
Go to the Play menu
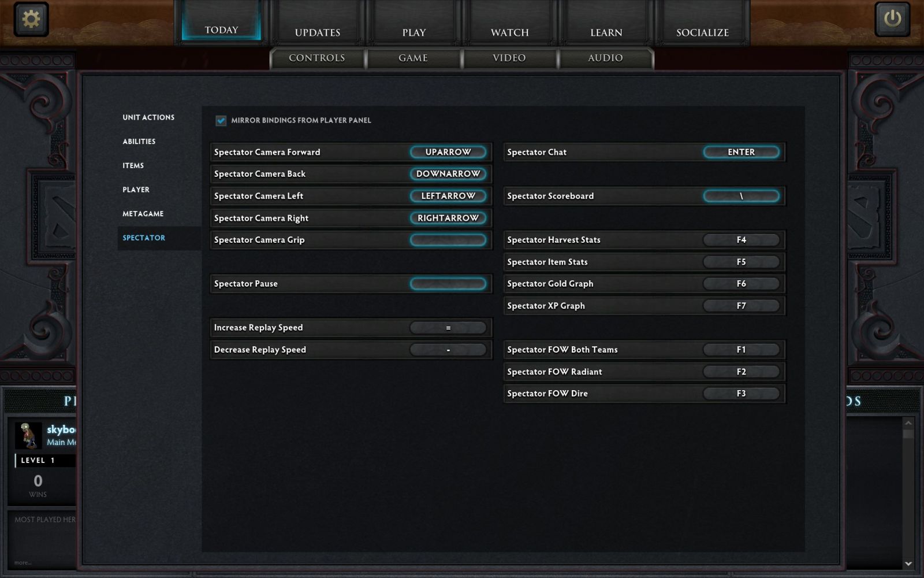pos(413,32)
